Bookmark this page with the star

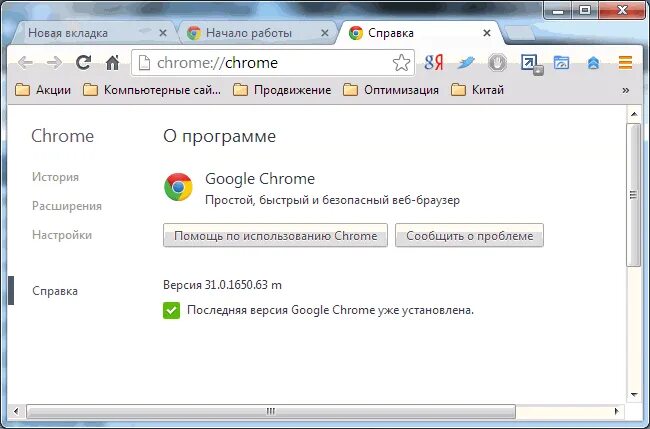401,63
